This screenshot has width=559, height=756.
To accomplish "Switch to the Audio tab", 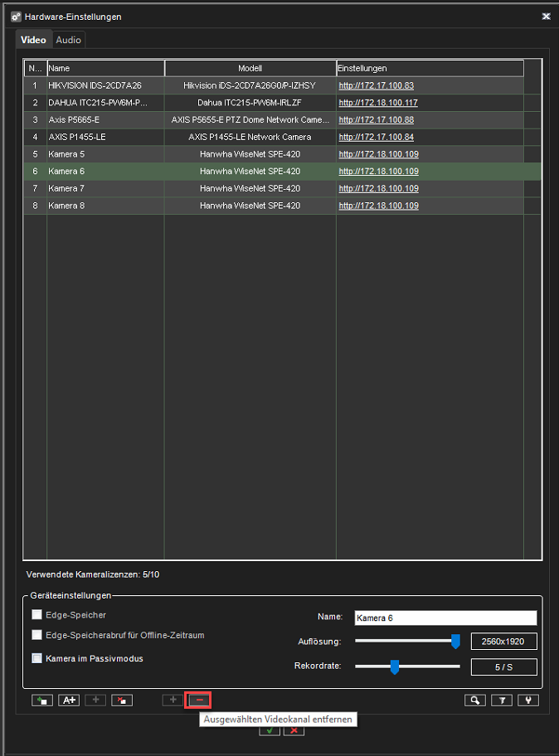I will 69,40.
